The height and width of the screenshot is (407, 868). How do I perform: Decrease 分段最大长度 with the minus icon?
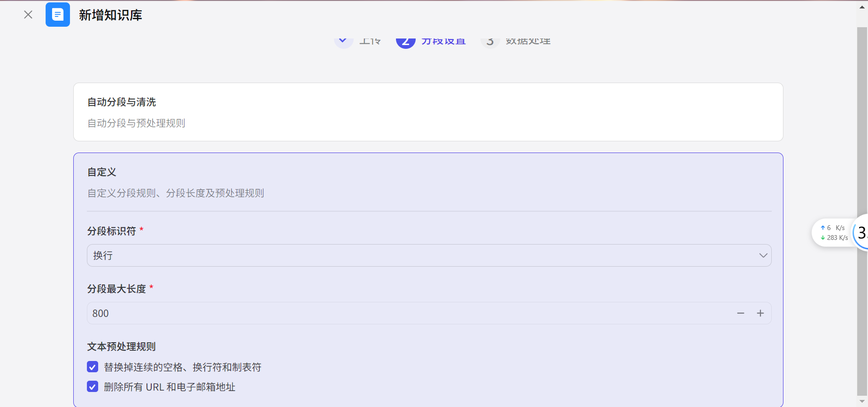[741, 313]
